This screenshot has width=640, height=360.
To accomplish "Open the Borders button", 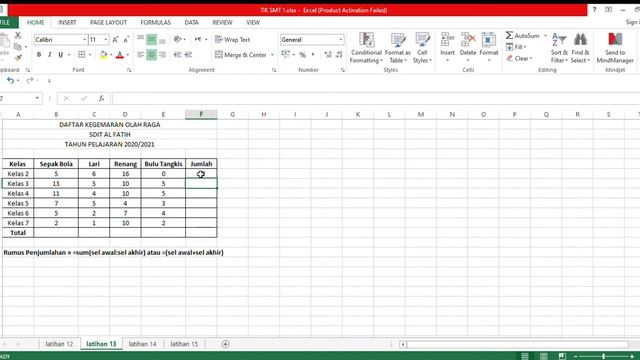I will [x=82, y=55].
